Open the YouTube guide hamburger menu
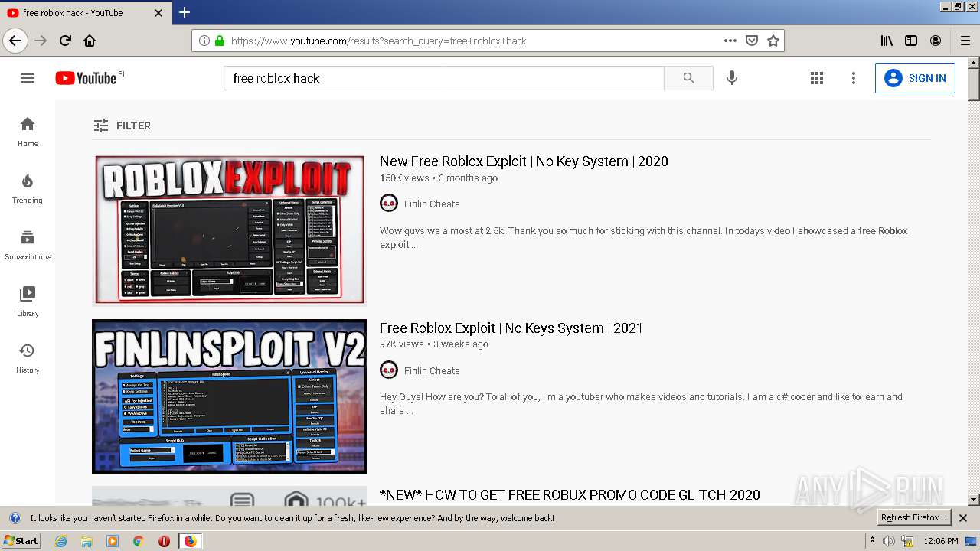This screenshot has height=551, width=980. pyautogui.click(x=28, y=78)
